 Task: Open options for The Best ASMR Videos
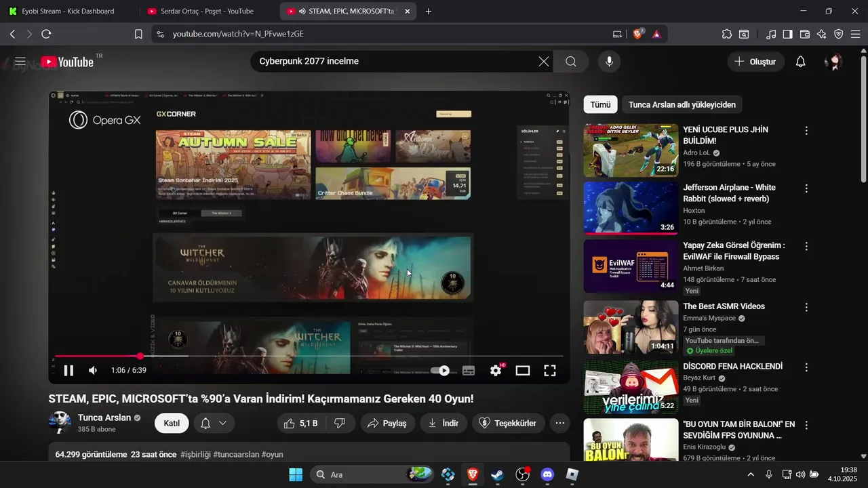(x=806, y=307)
